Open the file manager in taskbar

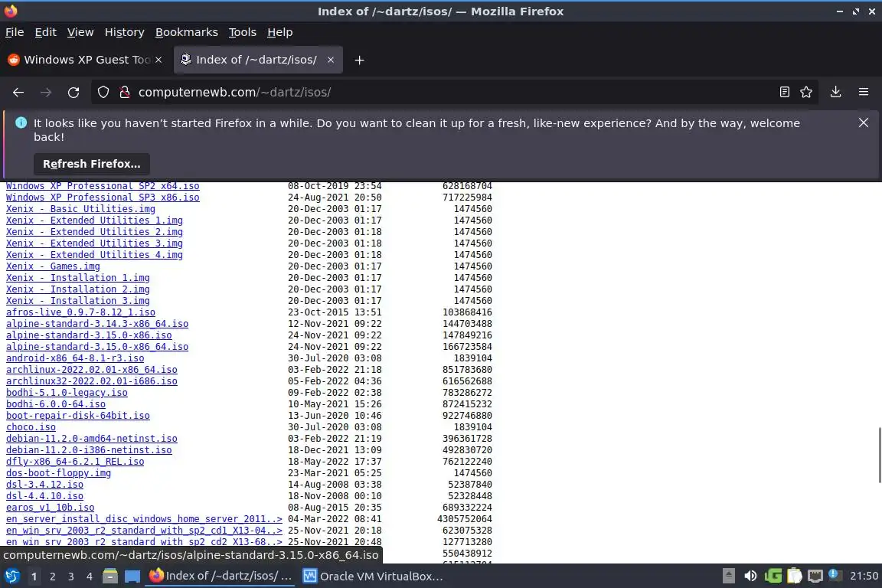(x=110, y=577)
